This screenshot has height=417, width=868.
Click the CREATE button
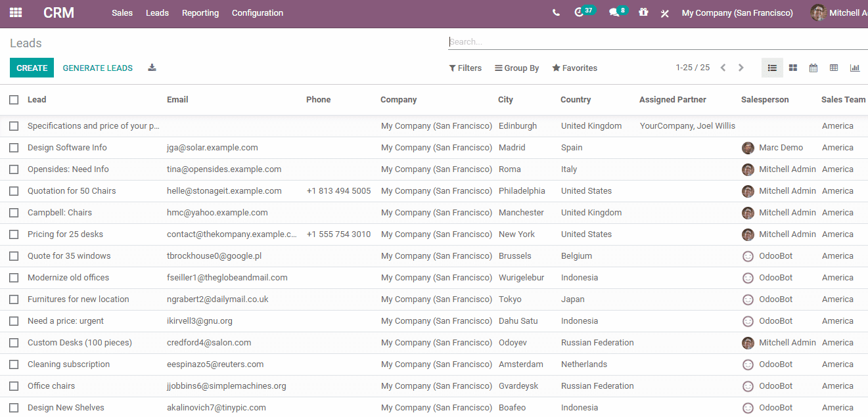[x=32, y=68]
